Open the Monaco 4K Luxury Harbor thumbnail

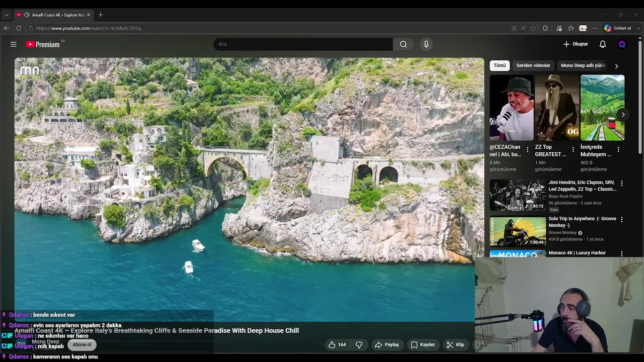pyautogui.click(x=518, y=253)
